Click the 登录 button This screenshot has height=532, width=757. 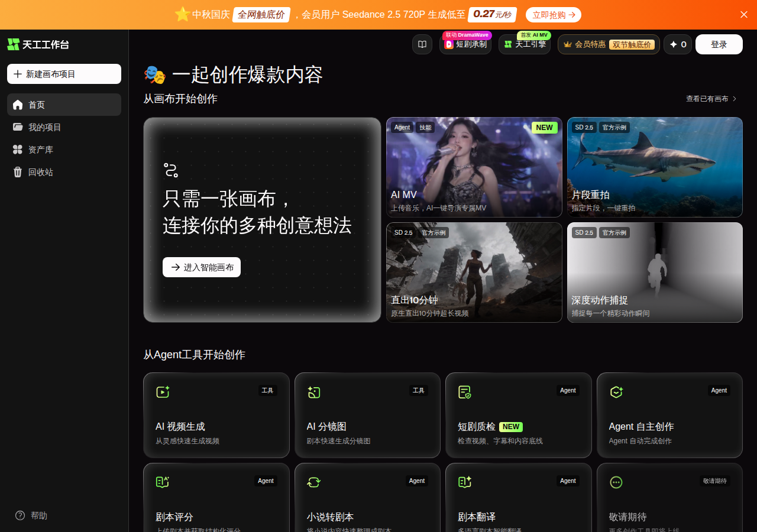point(719,44)
